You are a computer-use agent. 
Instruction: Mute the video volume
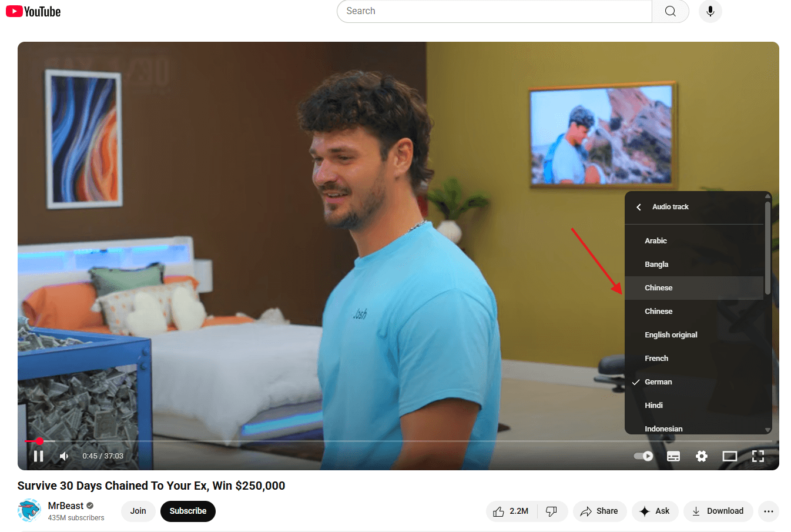[x=64, y=456]
